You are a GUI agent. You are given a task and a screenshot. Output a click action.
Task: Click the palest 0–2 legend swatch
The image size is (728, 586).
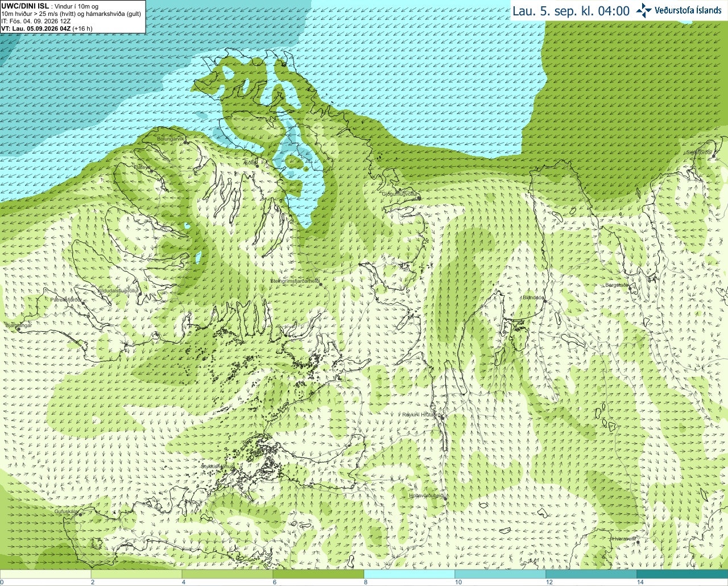[x=45, y=574]
